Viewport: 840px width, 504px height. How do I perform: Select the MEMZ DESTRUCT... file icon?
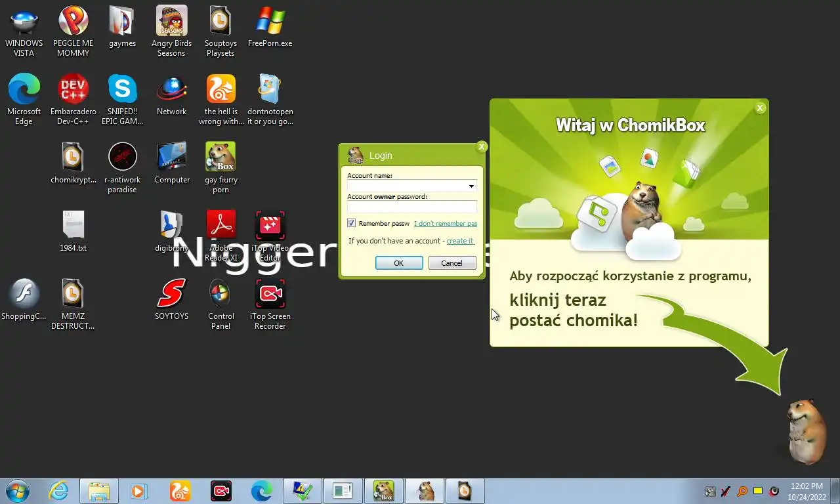click(73, 304)
